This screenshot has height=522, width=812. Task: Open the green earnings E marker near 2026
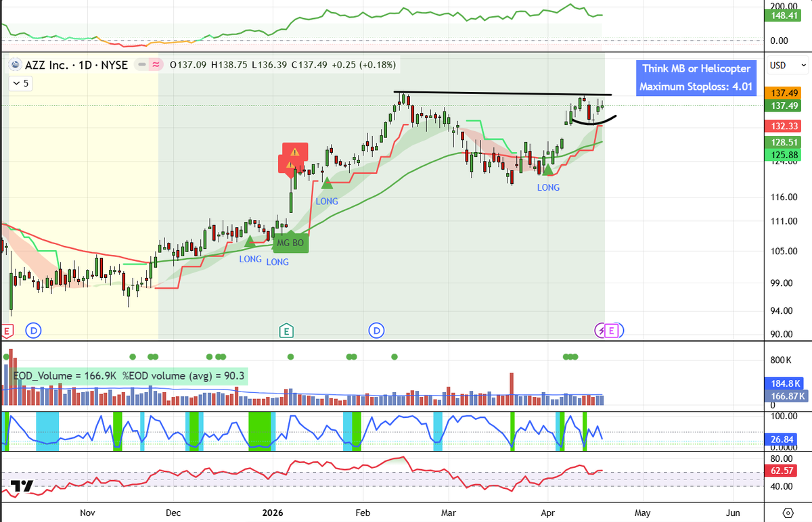click(x=286, y=331)
